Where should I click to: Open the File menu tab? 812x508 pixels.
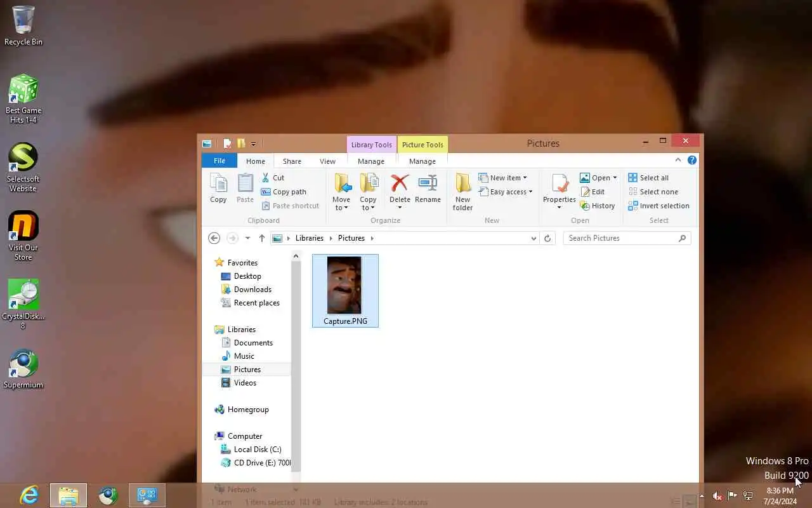(219, 161)
